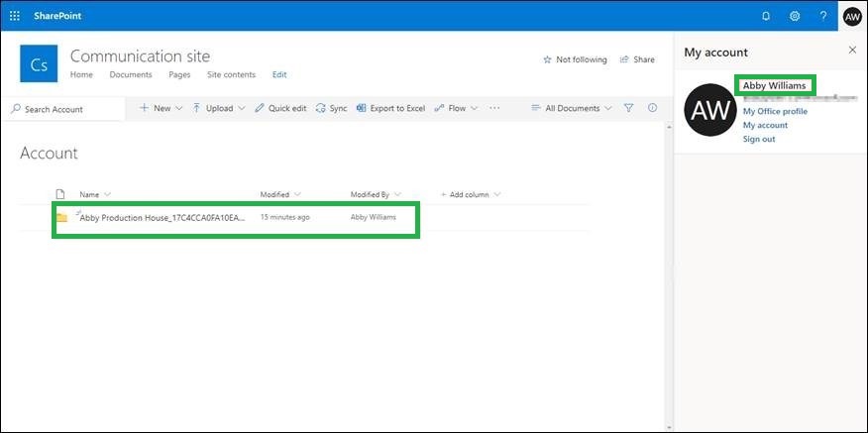
Task: Open the settings gear
Action: (795, 16)
